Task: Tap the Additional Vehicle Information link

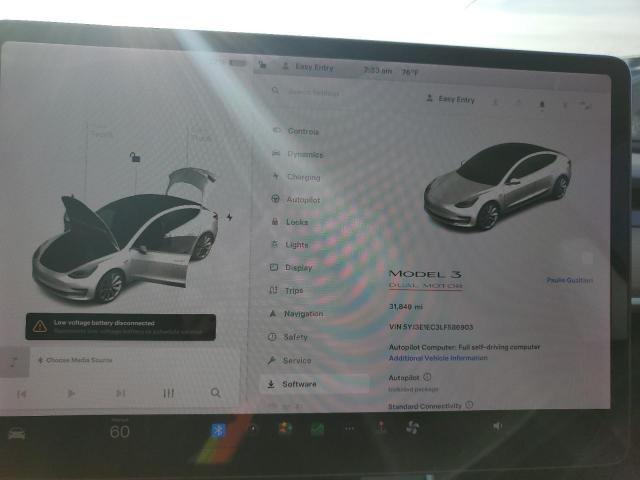Action: pyautogui.click(x=438, y=358)
